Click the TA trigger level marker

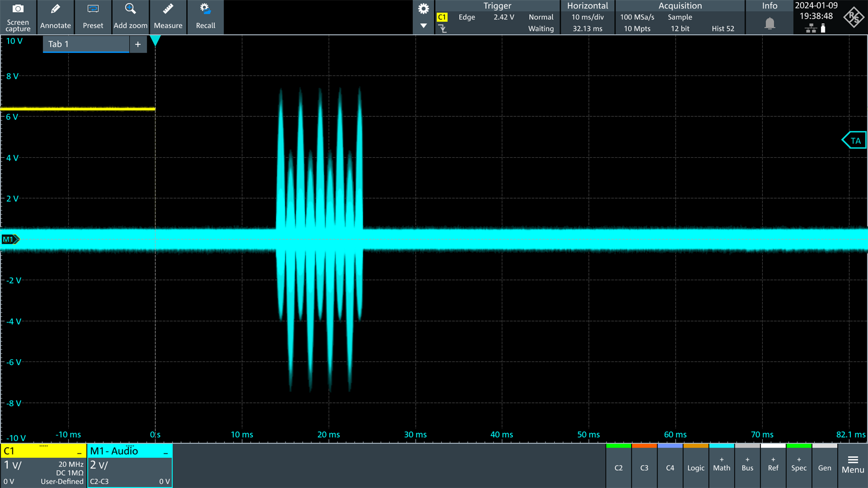(x=854, y=140)
